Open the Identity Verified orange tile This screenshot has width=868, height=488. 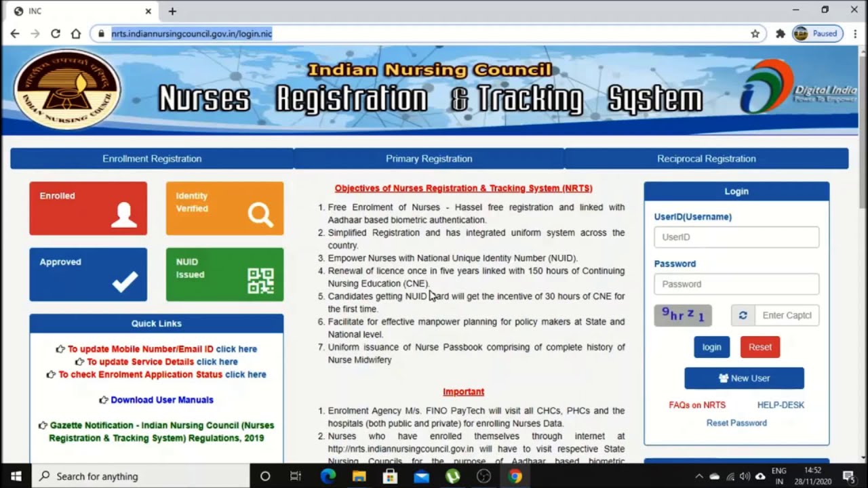[224, 208]
